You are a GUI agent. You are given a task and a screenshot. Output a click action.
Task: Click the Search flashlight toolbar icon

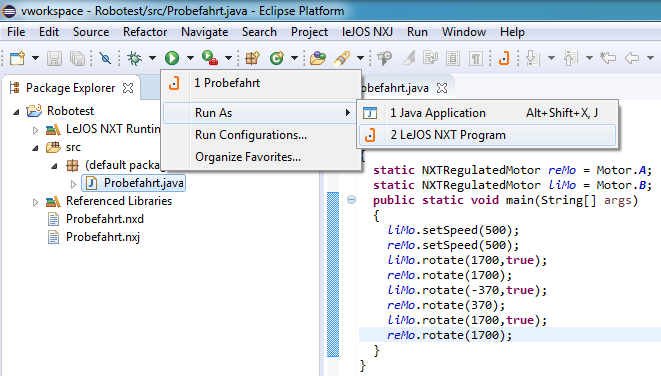tap(342, 58)
